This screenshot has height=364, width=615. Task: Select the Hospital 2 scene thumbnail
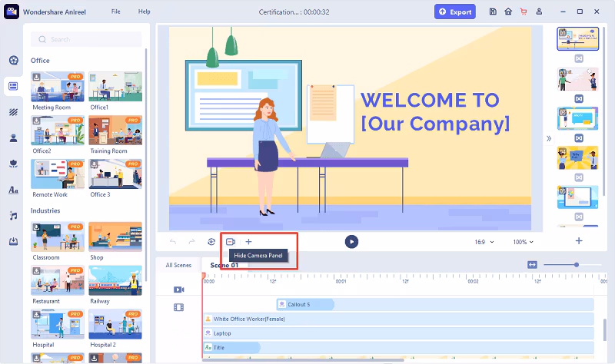(x=115, y=324)
